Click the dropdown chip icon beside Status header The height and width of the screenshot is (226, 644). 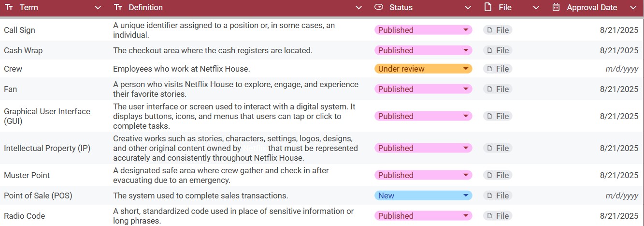coord(379,7)
